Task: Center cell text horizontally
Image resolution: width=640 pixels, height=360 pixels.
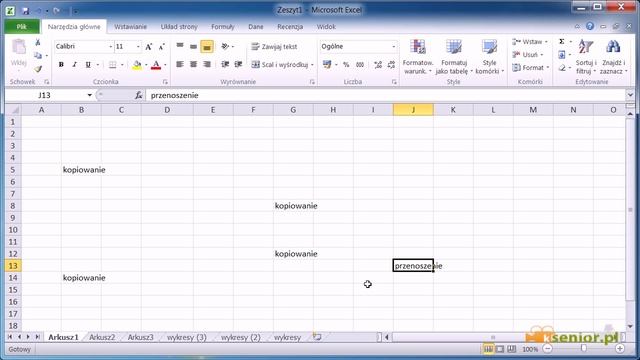Action: point(193,64)
